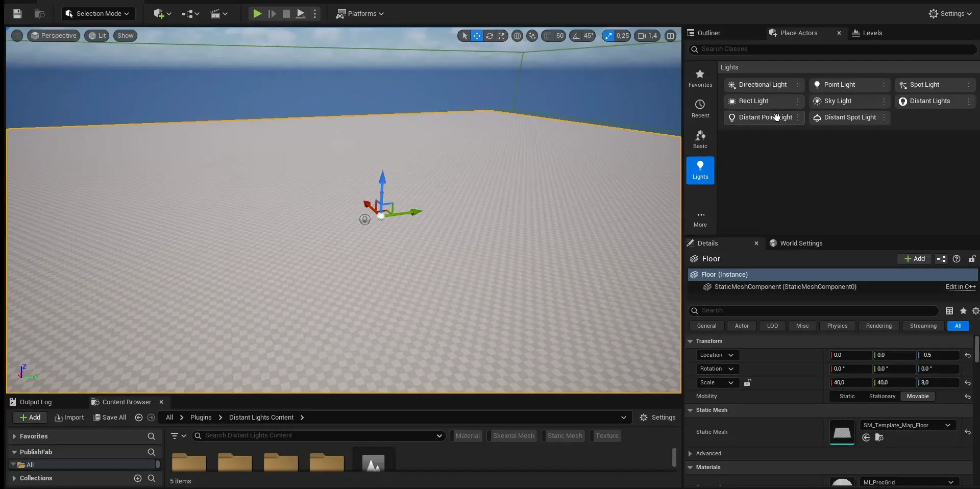Image resolution: width=980 pixels, height=489 pixels.
Task: Change grid snap value 50
Action: pyautogui.click(x=560, y=36)
